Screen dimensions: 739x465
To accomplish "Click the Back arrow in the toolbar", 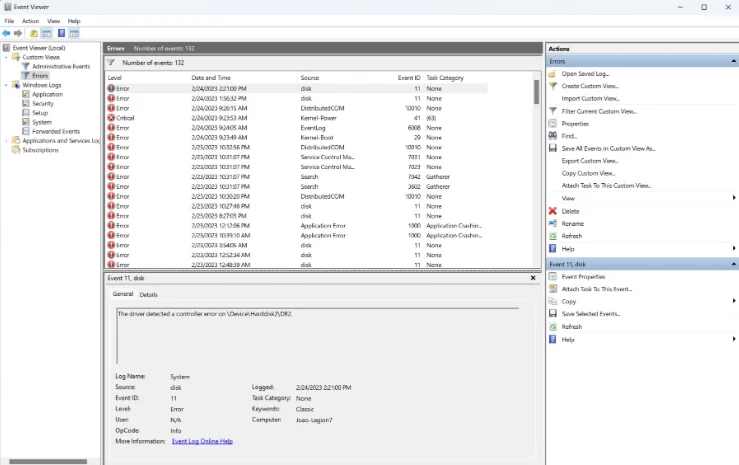I will (x=6, y=33).
